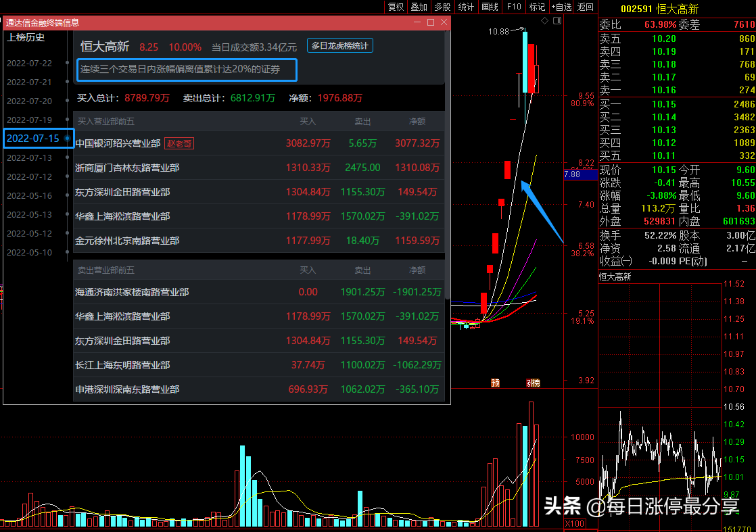Click the 赵老哥 tag label
Screen dimensions: 756x532
tap(179, 143)
